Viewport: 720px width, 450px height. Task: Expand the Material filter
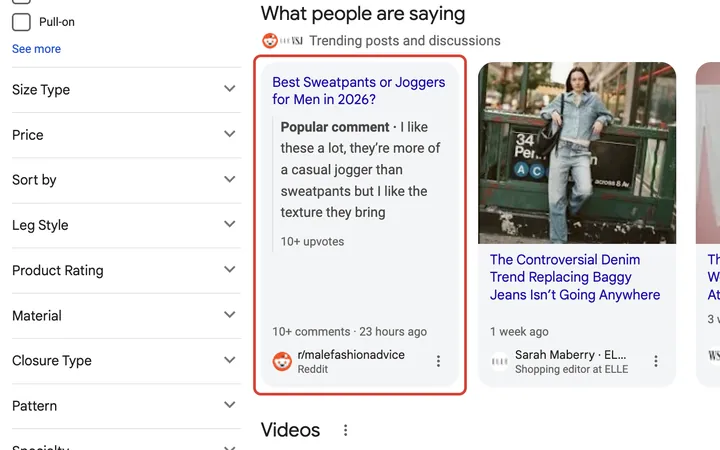126,315
